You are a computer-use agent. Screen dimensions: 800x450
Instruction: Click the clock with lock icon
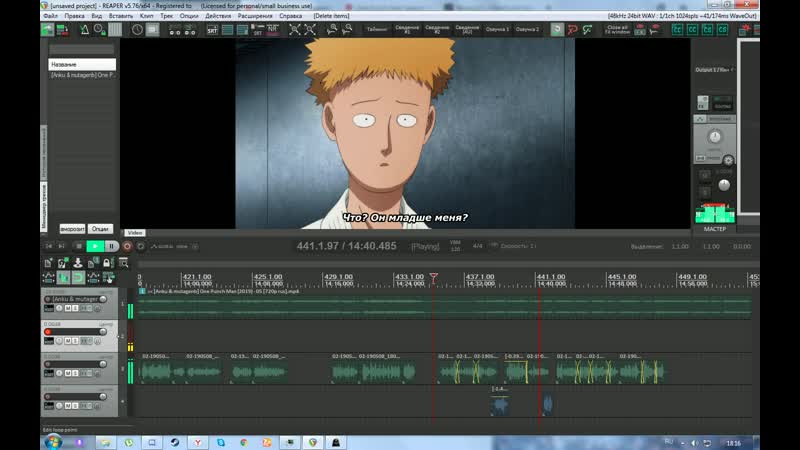coord(99,30)
